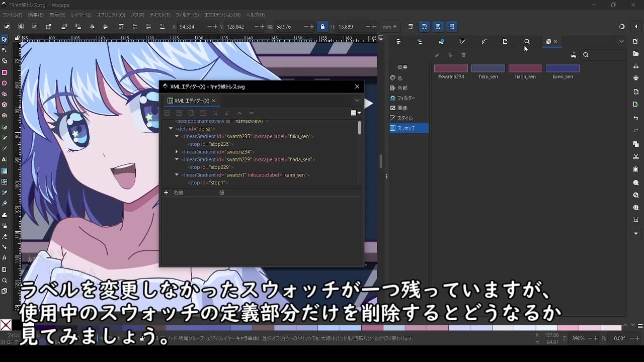Open the Fill and Stroke dock tab
The height and width of the screenshot is (362, 644).
coord(441,42)
